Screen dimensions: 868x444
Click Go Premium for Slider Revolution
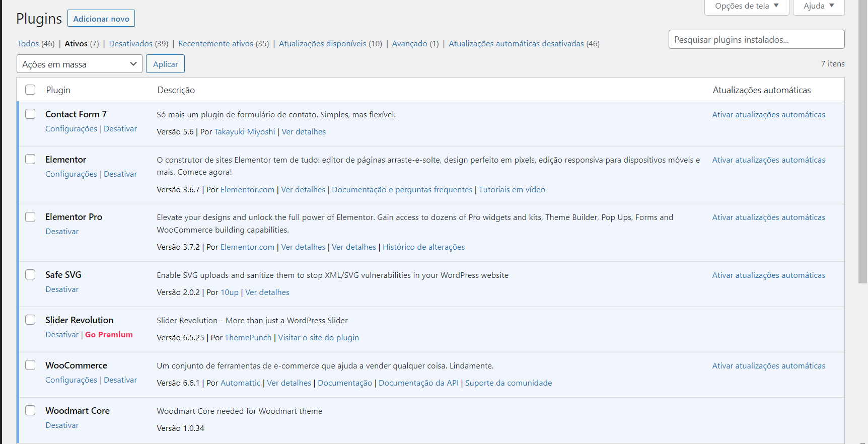(x=109, y=335)
